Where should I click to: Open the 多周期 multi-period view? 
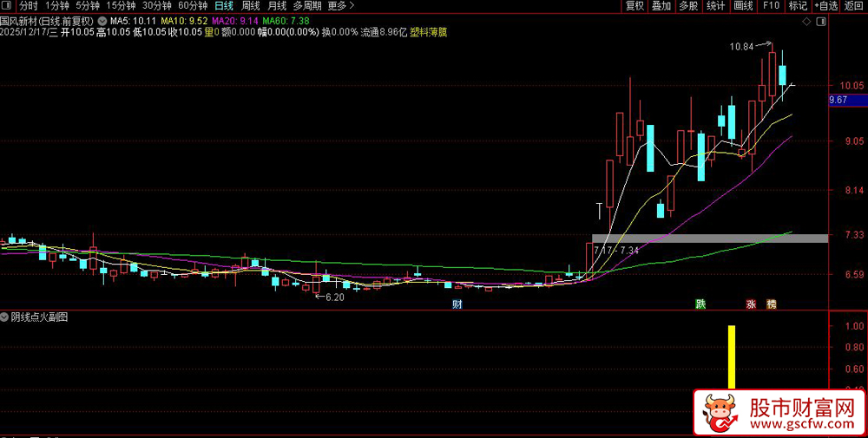click(307, 6)
